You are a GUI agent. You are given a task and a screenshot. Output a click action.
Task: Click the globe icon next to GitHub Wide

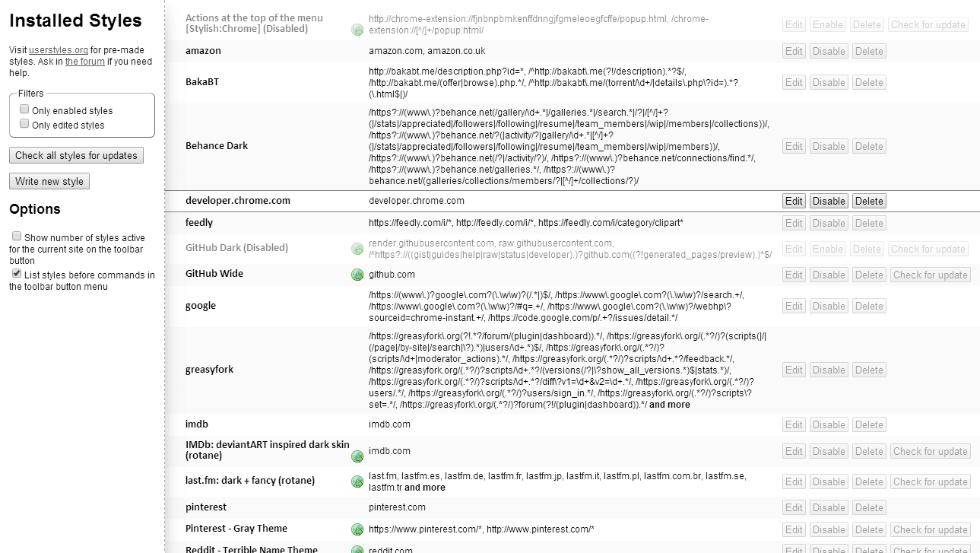[357, 274]
